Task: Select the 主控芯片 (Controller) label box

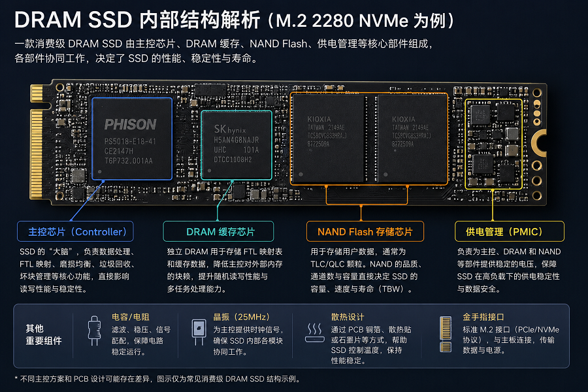Action: (x=75, y=231)
